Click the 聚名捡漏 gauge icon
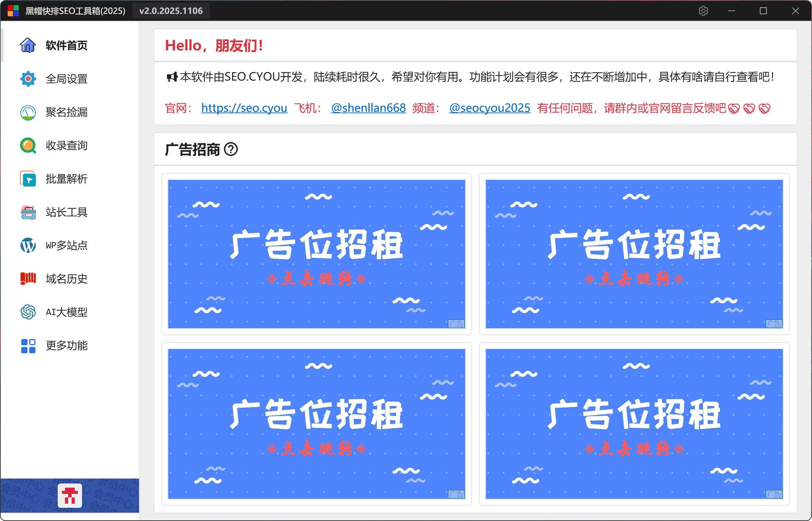 pos(28,112)
